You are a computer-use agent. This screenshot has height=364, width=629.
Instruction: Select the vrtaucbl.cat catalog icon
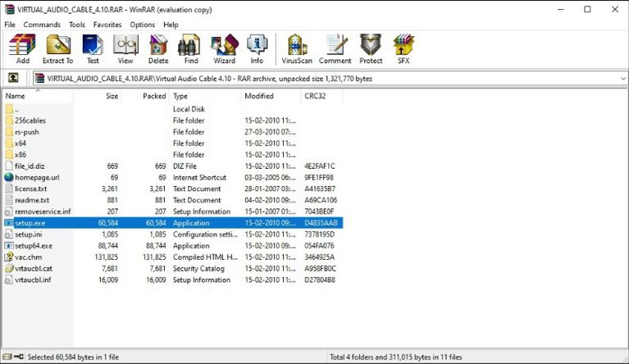9,268
